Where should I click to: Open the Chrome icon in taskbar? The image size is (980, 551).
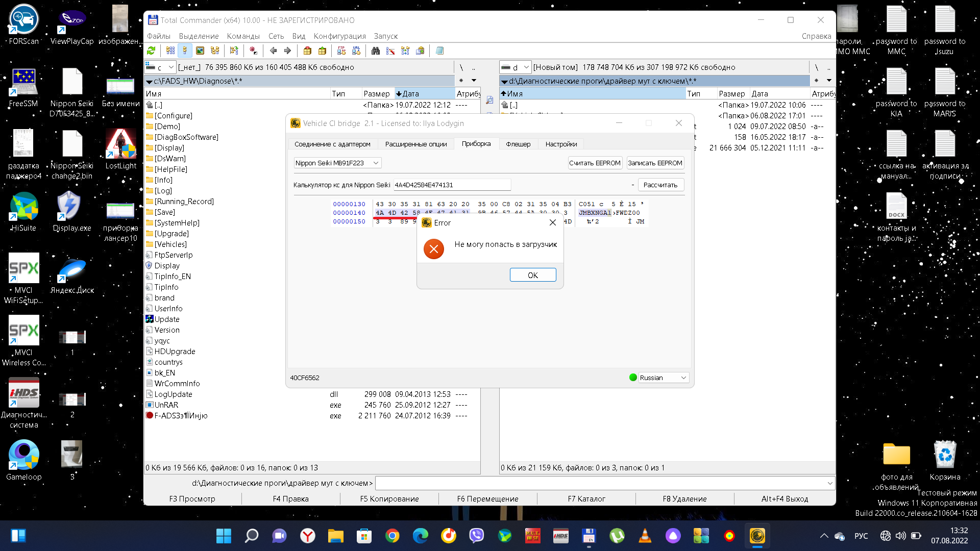[392, 536]
